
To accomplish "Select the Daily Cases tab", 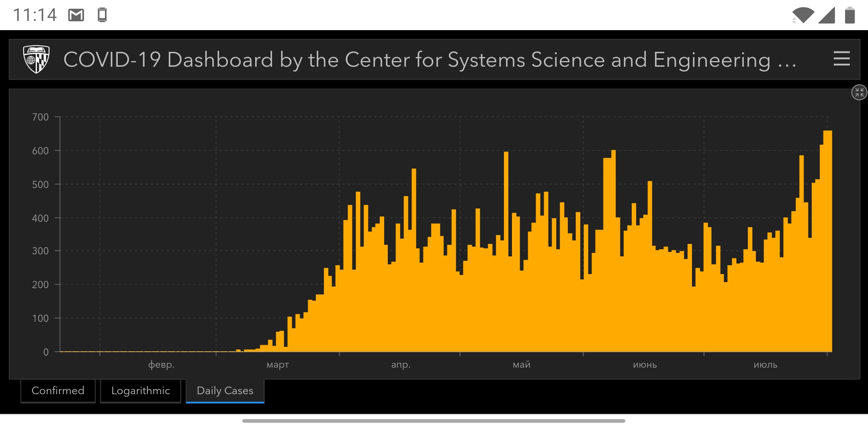I will click(x=225, y=391).
